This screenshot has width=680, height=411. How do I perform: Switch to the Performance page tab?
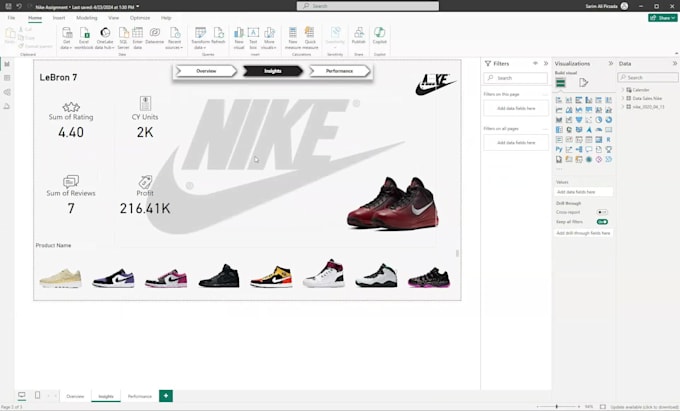140,397
